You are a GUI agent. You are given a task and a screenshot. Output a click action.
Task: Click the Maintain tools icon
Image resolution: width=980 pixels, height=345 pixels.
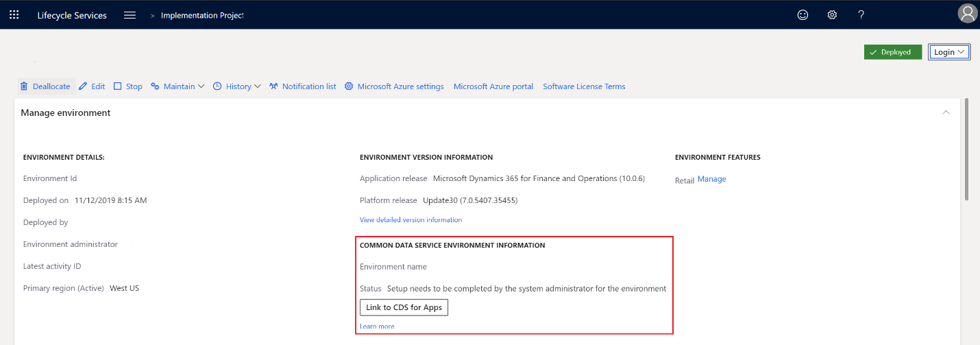(155, 86)
